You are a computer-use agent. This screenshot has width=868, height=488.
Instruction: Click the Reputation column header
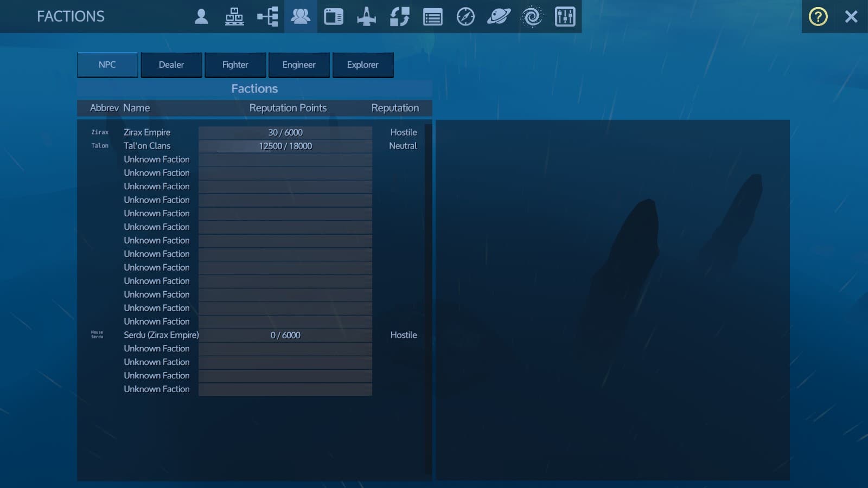(x=395, y=108)
